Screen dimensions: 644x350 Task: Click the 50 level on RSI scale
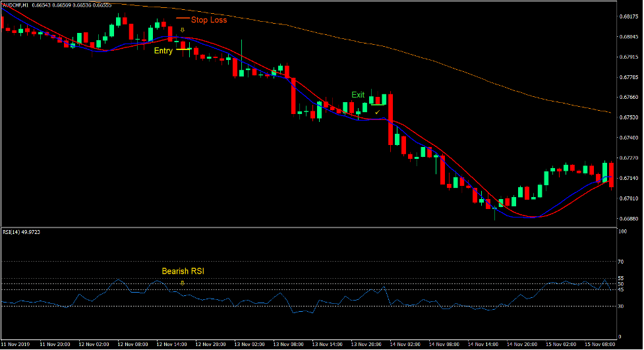point(622,284)
